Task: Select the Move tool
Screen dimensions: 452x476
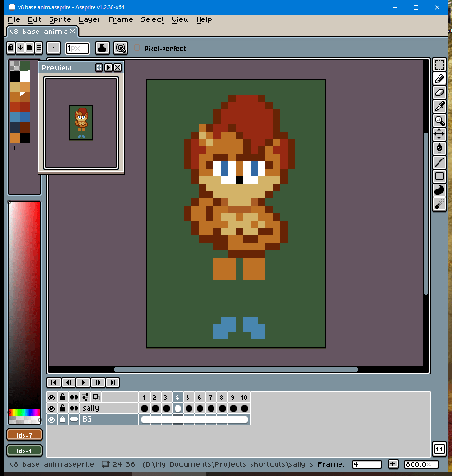Action: click(439, 134)
